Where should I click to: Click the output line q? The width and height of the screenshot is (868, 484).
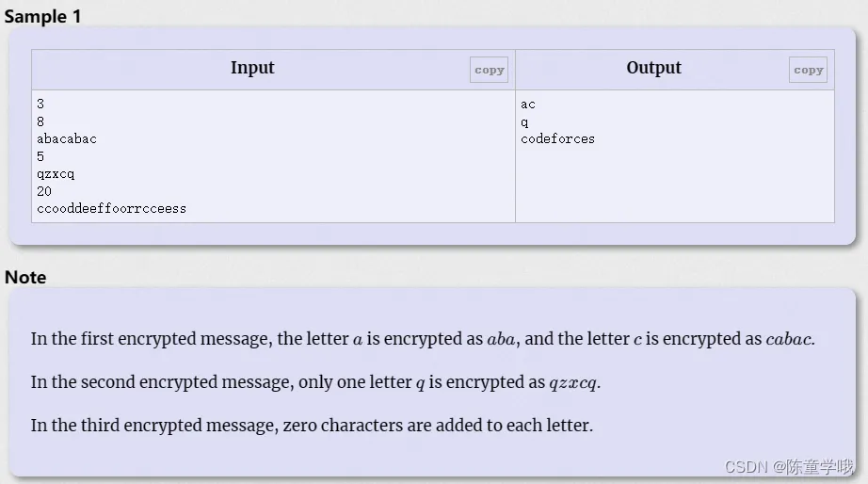tap(524, 122)
